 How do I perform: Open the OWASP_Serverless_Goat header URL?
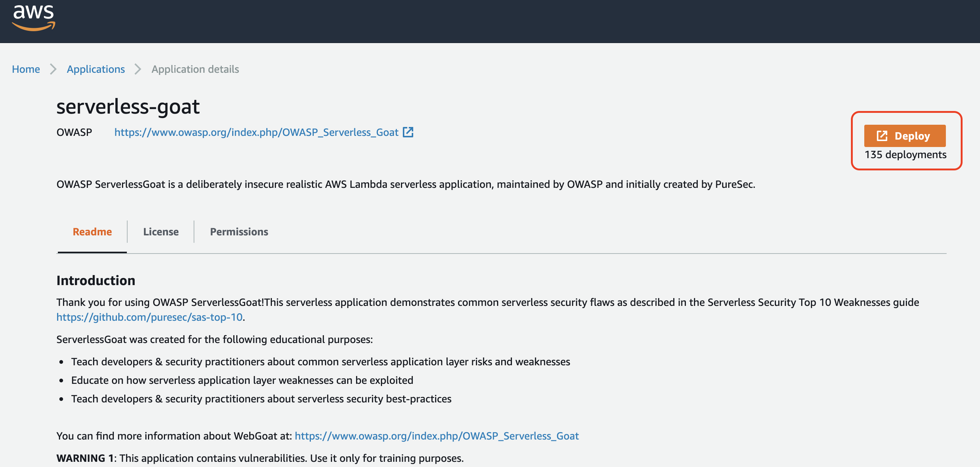tap(256, 132)
